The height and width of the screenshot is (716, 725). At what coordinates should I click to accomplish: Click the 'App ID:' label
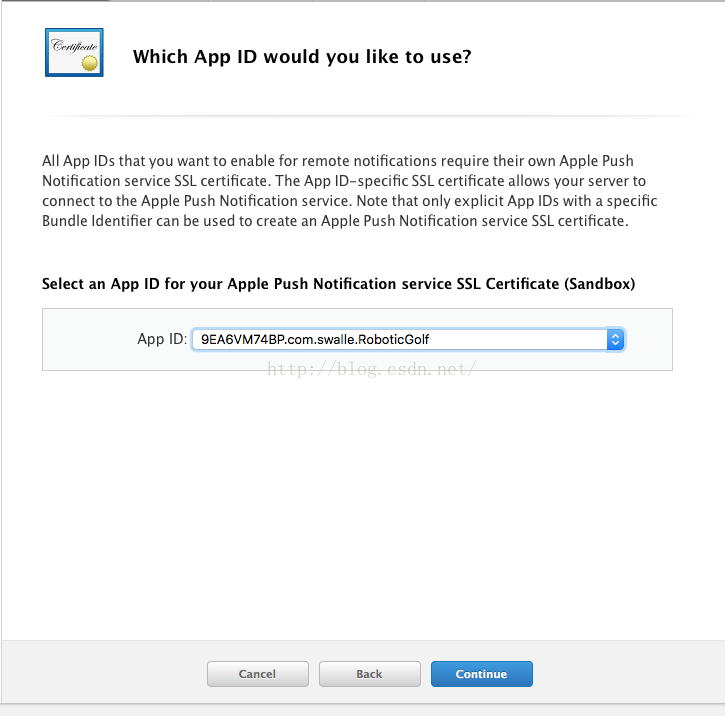[162, 339]
